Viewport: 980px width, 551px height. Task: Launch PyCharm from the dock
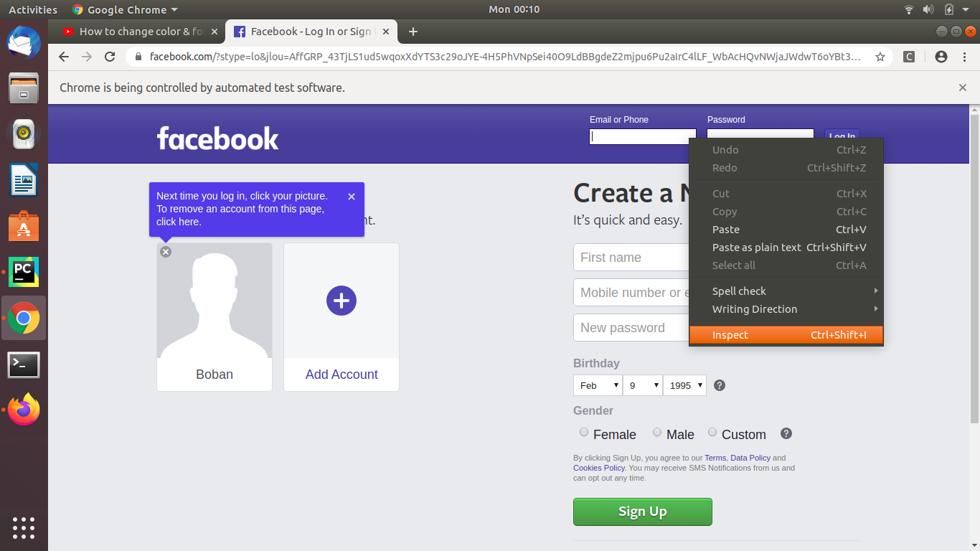[x=24, y=272]
